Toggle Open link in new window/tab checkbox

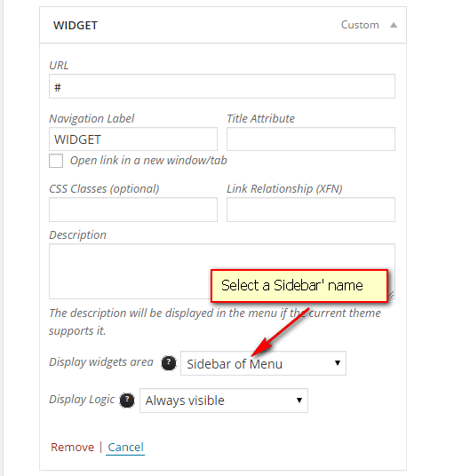pyautogui.click(x=56, y=161)
